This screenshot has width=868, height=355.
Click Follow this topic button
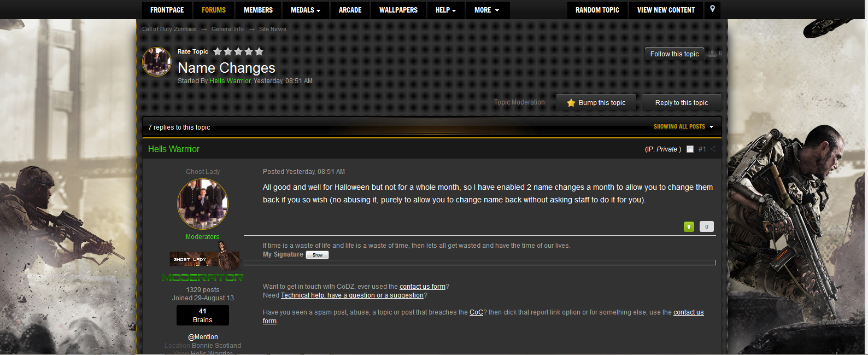coord(675,54)
